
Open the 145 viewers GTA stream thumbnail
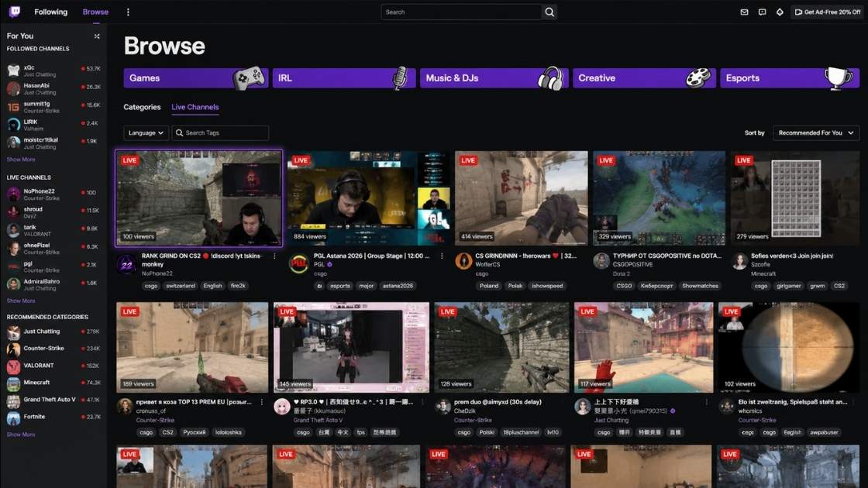(351, 347)
